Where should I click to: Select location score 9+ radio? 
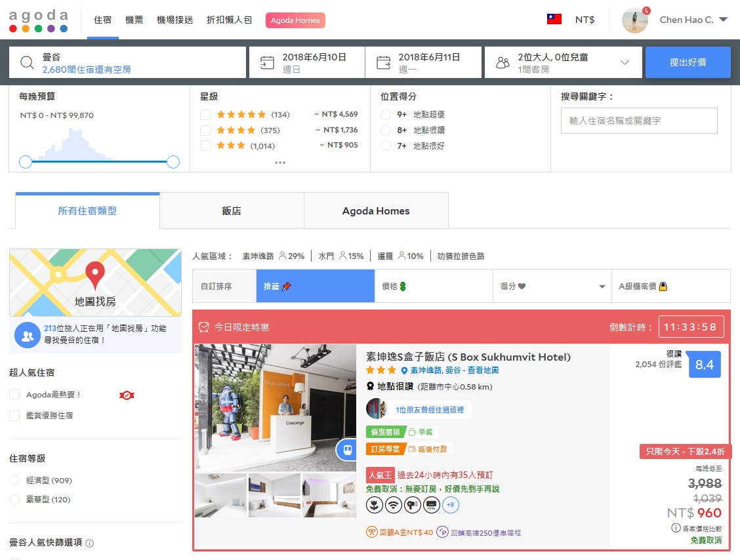point(386,115)
